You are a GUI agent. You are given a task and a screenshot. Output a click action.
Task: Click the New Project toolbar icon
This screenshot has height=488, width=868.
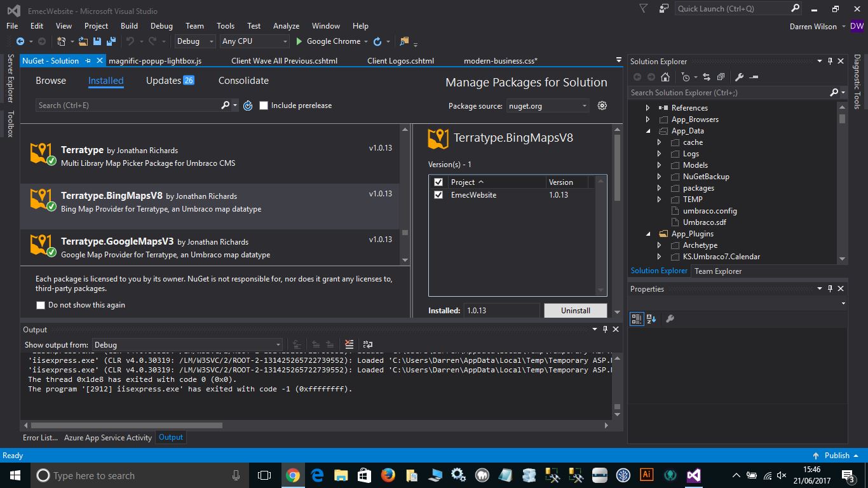[x=61, y=41]
